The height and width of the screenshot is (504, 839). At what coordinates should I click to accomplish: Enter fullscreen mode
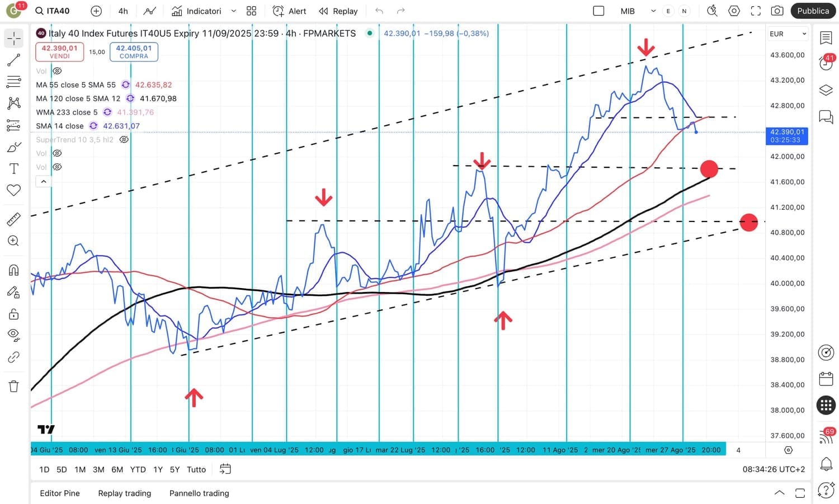[x=756, y=11]
